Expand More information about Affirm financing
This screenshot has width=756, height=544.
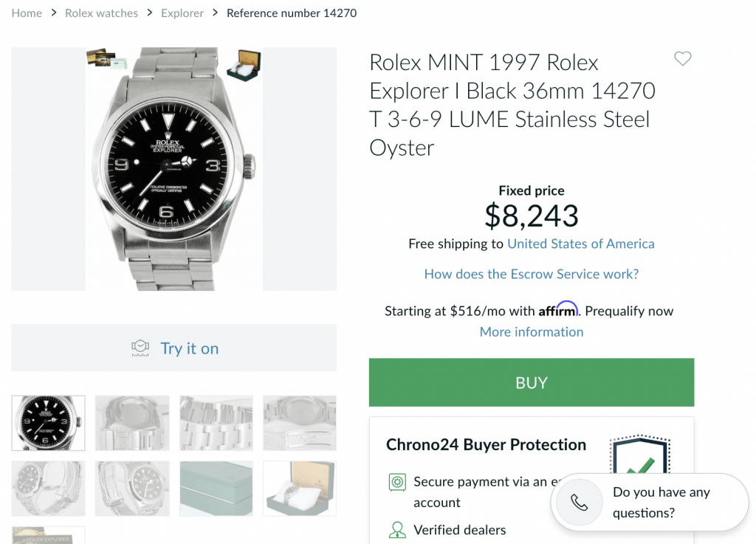531,331
